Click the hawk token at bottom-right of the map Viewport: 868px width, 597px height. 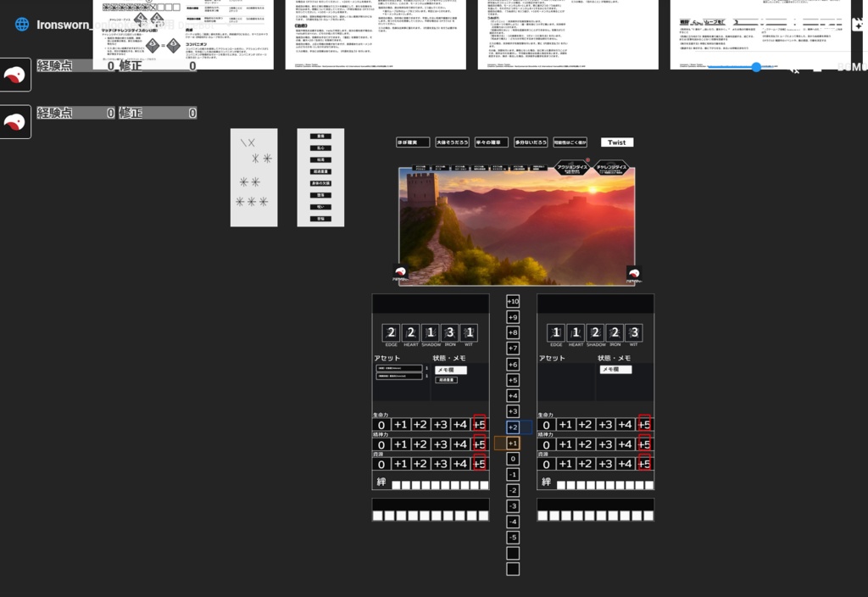coord(633,272)
